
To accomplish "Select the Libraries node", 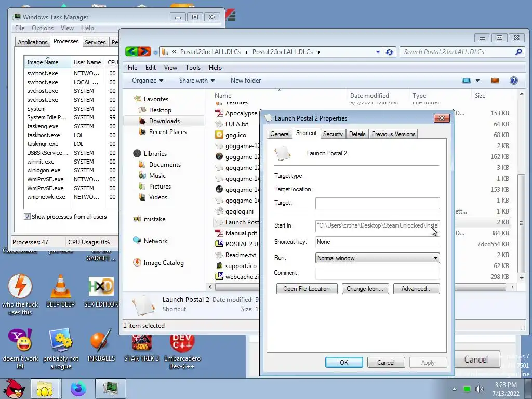I will 150,153.
